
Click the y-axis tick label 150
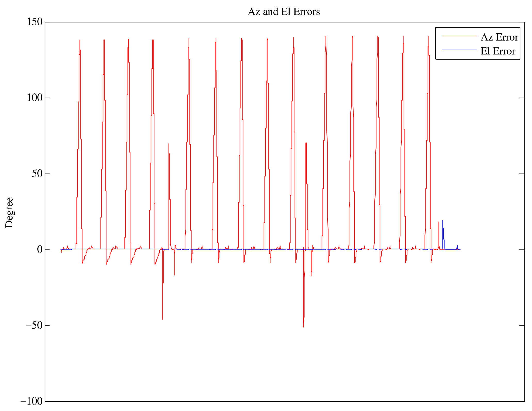[x=35, y=22]
